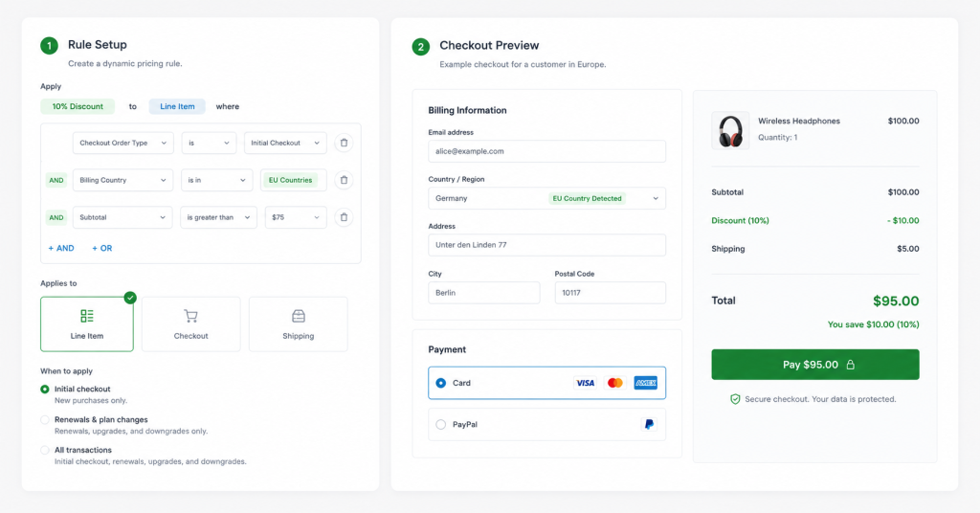Click the 'Quantity: 1' text
The width and height of the screenshot is (980, 513).
777,138
